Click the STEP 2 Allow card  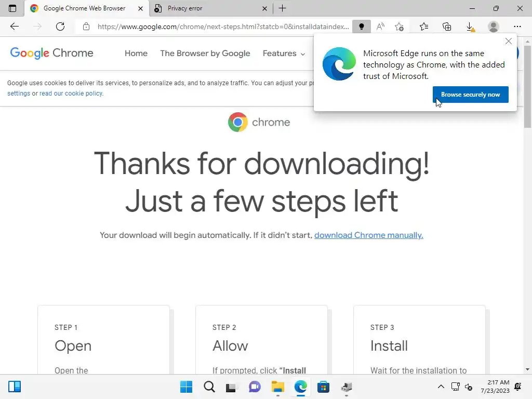point(261,340)
